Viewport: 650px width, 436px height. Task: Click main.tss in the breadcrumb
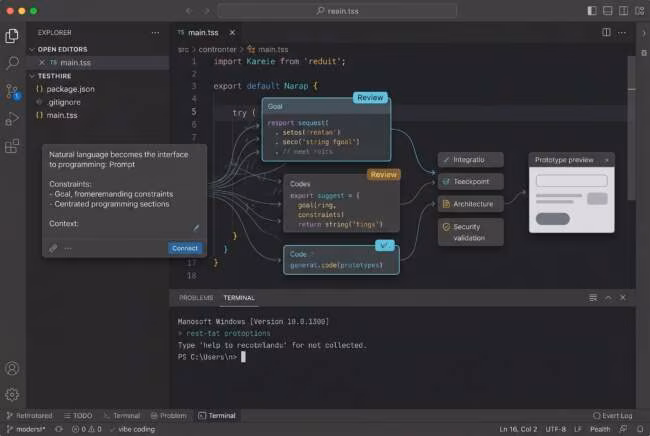(x=273, y=49)
